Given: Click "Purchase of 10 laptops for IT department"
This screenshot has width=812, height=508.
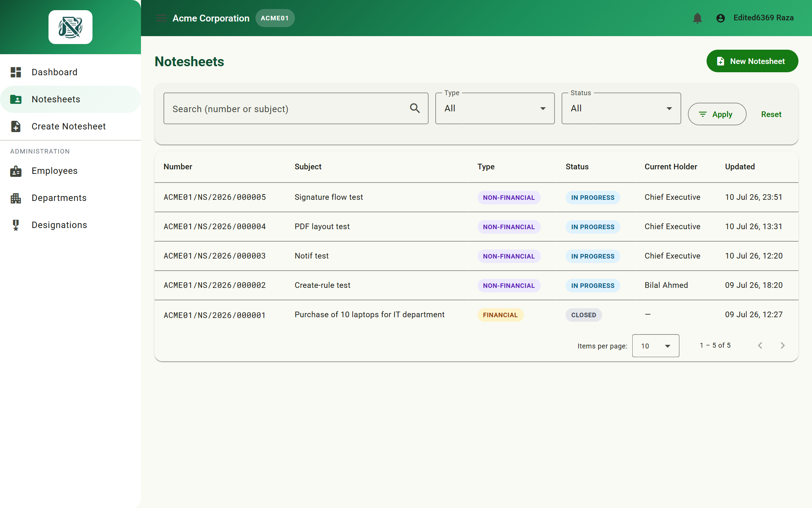Looking at the screenshot, I should pos(370,315).
